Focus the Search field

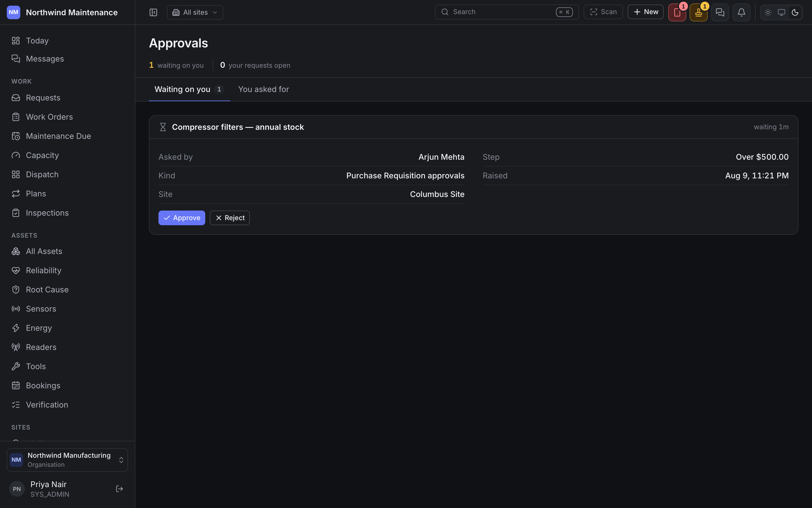507,12
